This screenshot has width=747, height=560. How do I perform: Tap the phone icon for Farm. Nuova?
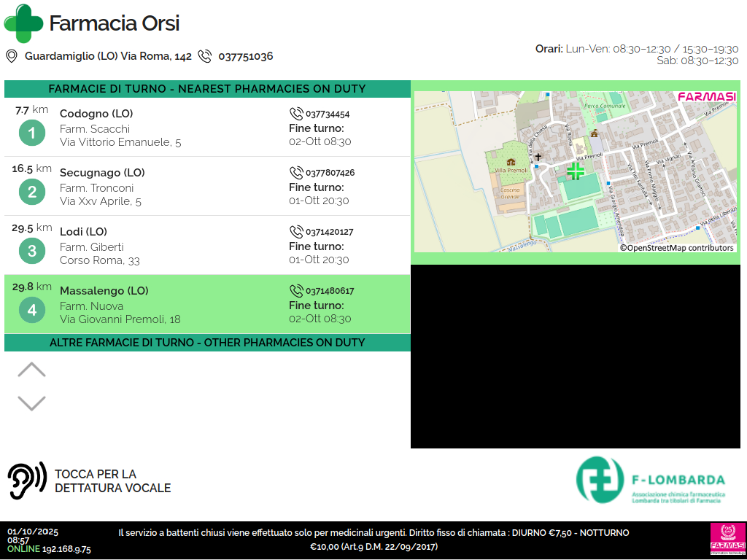pos(296,291)
